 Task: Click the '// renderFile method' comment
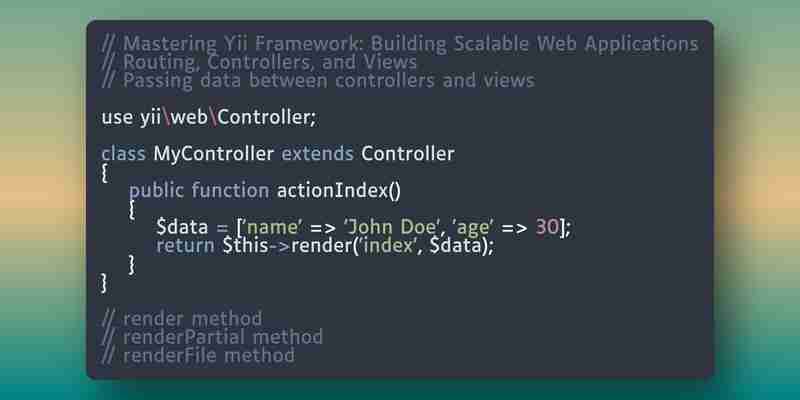[198, 356]
